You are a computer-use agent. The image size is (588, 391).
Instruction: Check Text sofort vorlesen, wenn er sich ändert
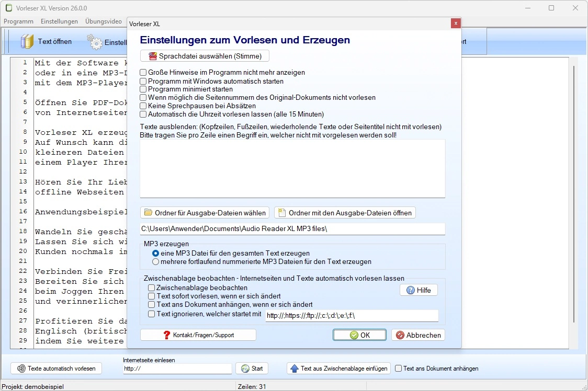click(152, 296)
